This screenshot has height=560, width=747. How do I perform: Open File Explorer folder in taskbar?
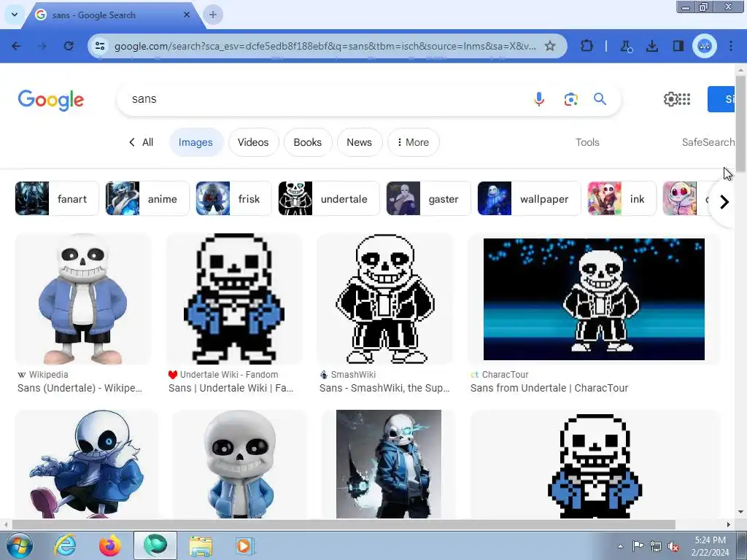click(x=201, y=545)
